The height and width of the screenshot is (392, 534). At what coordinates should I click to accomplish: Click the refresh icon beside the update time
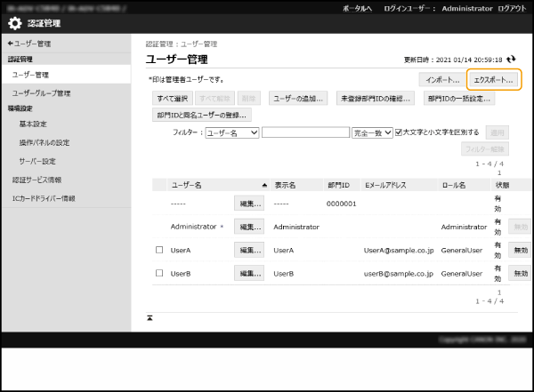click(x=511, y=60)
